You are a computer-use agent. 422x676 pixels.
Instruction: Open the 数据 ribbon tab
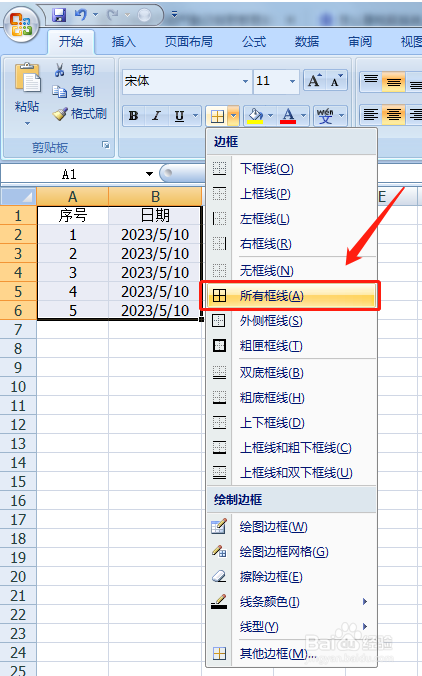point(307,42)
